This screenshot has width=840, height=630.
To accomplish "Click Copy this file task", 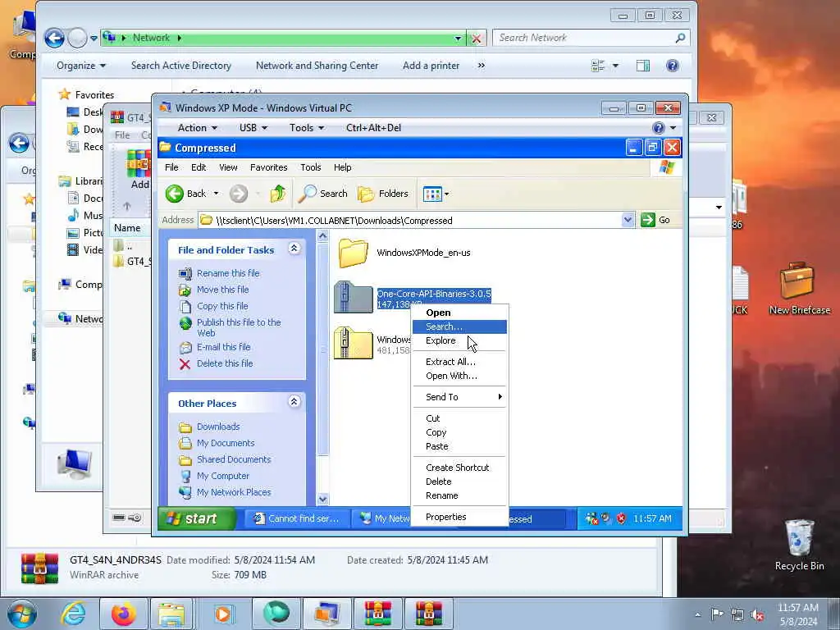I will click(x=222, y=306).
